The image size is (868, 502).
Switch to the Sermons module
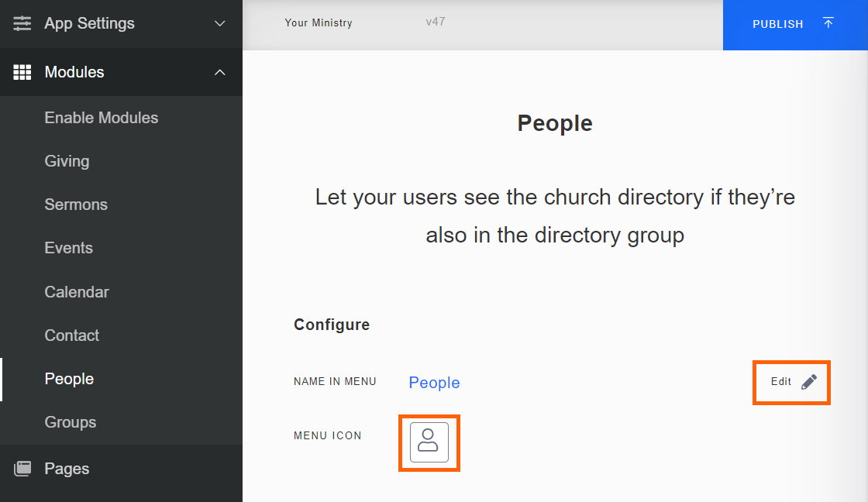75,205
